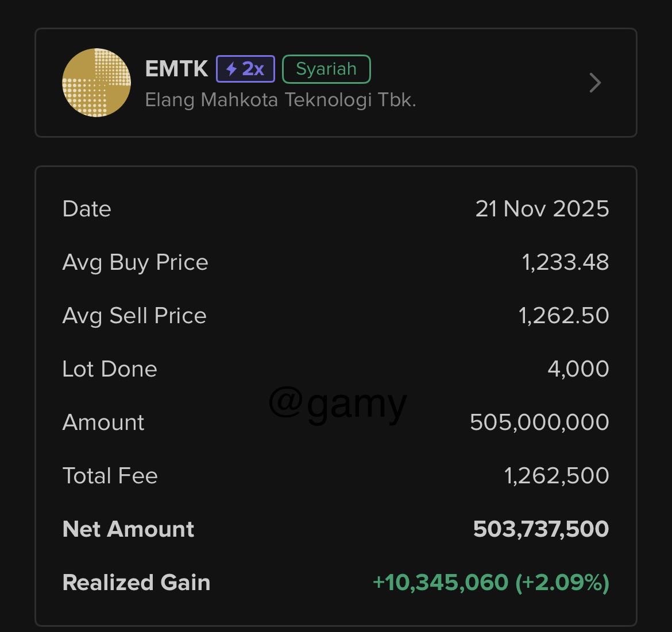Click the Realized Gain label

[x=136, y=582]
